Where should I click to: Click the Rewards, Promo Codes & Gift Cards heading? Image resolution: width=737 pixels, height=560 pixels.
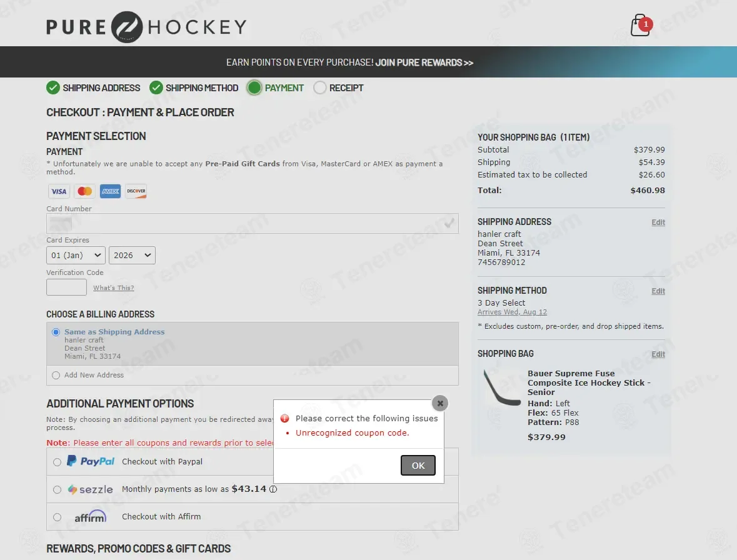point(138,549)
